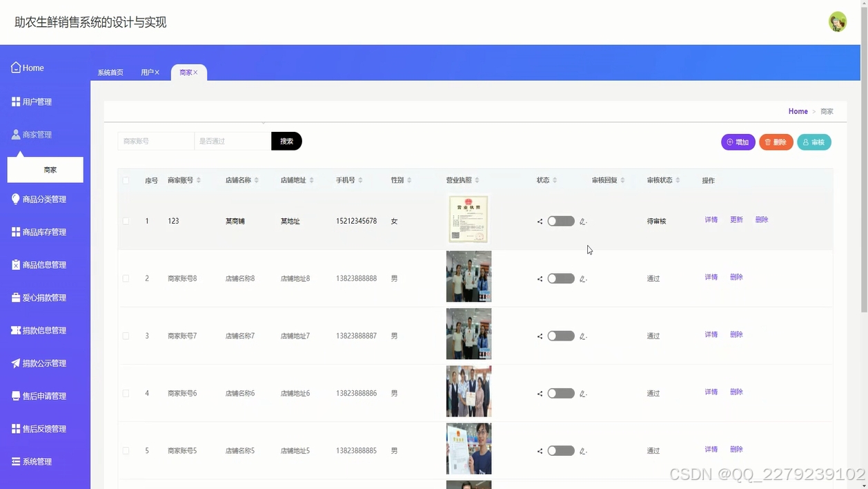Screen dimensions: 868x489
Task: Click share icon in 商家账号5 row
Action: [x=540, y=451]
